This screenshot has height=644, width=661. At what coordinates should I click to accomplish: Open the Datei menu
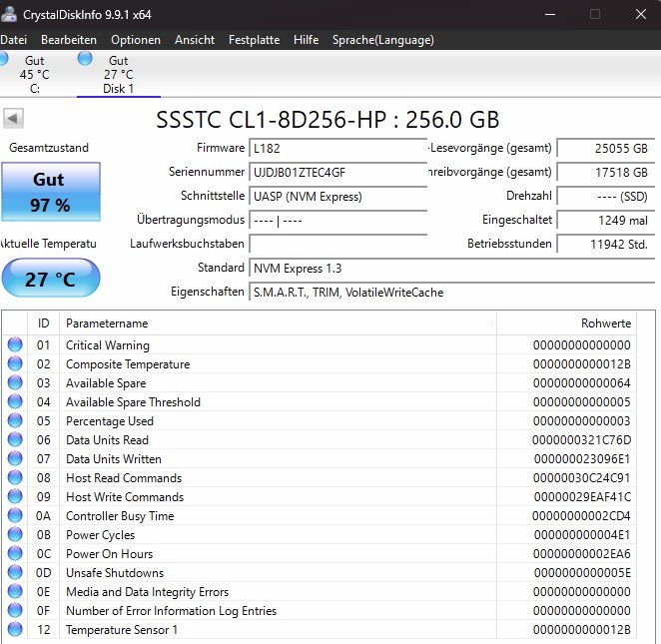click(14, 40)
